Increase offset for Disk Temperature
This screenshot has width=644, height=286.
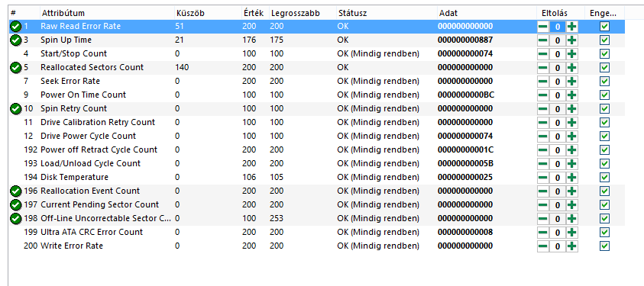click(571, 178)
